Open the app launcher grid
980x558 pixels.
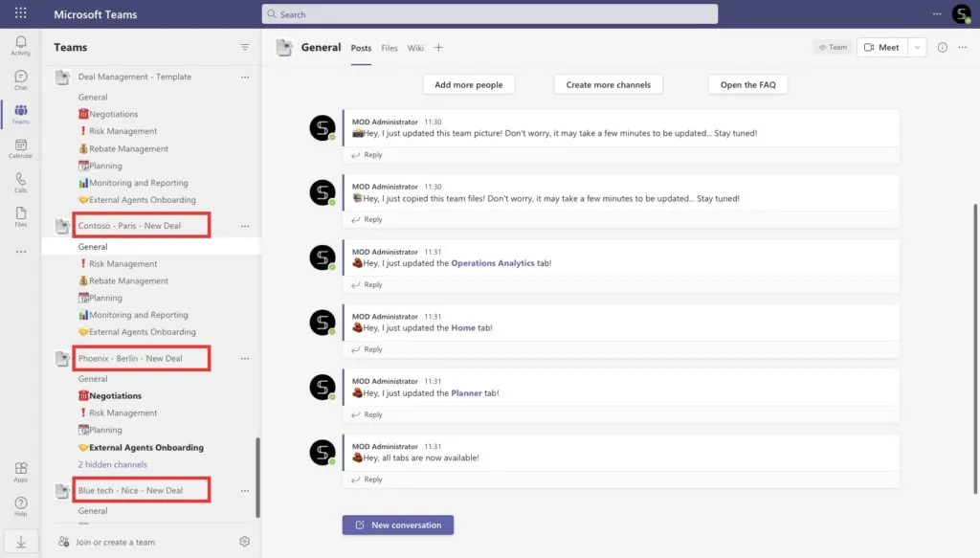click(x=21, y=13)
